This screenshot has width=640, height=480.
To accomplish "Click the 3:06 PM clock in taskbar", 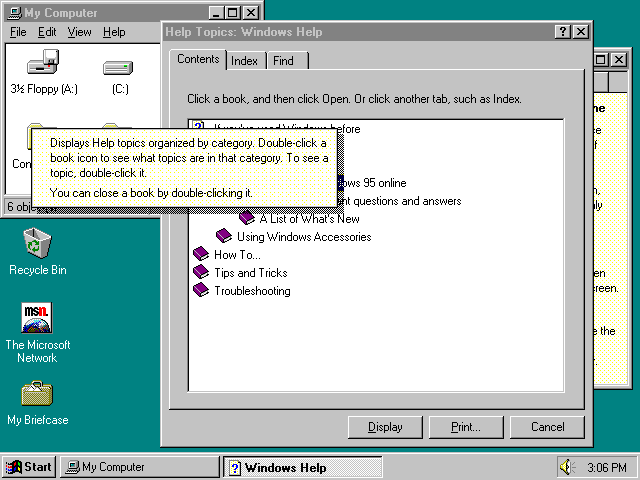I will [x=607, y=467].
